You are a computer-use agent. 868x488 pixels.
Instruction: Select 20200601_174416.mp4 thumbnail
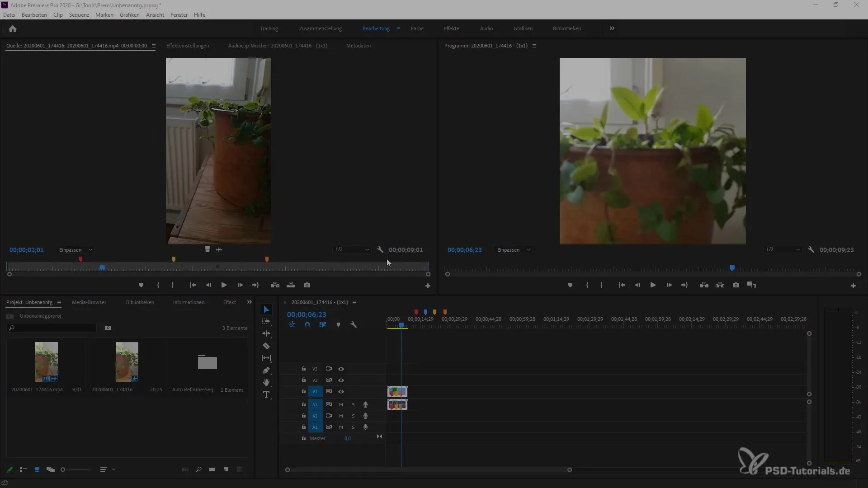47,362
